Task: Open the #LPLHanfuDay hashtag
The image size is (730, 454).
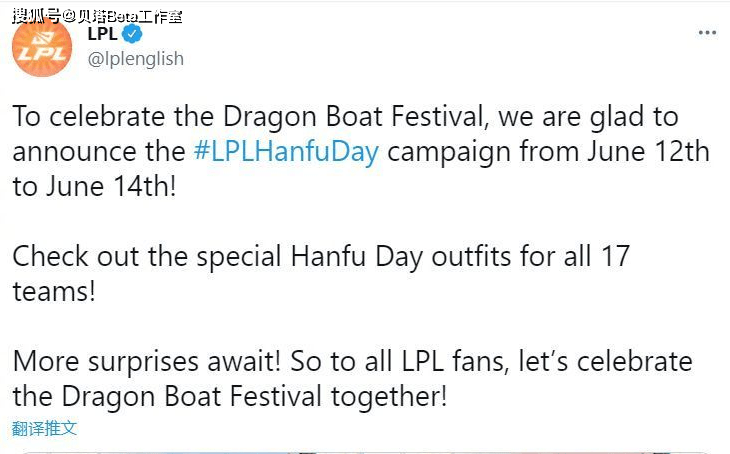Action: point(286,152)
